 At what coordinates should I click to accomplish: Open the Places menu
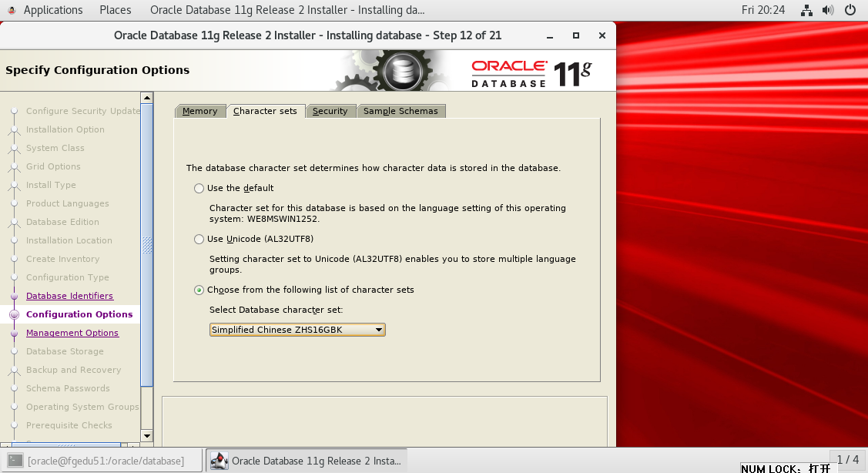pos(116,10)
